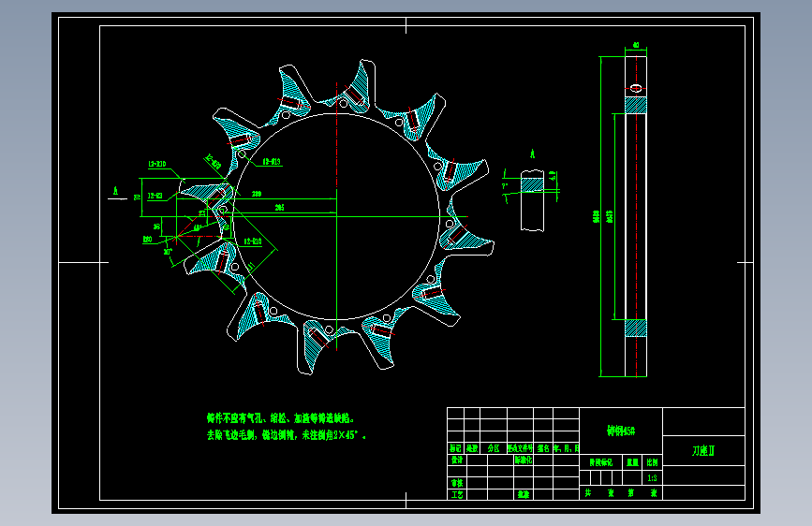
Task: Select the 70 vertical dimension text
Action: pyautogui.click(x=138, y=197)
